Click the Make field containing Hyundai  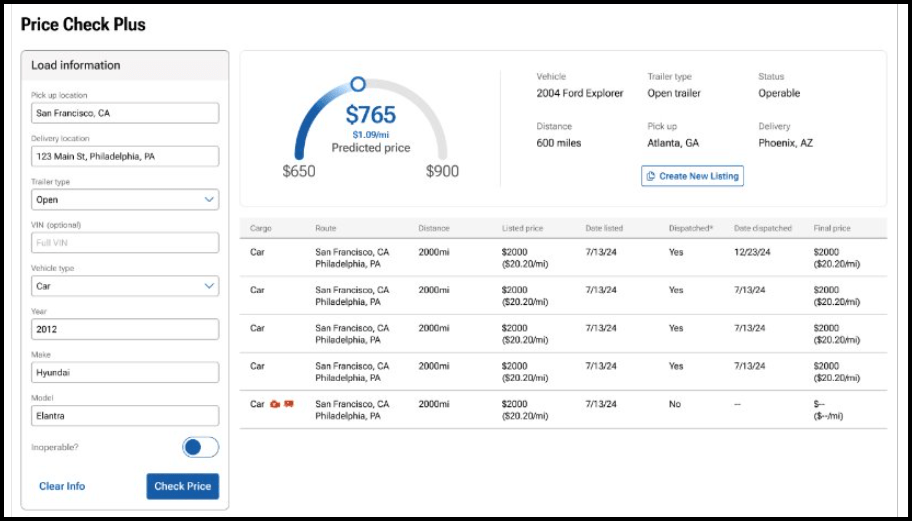pyautogui.click(x=124, y=372)
